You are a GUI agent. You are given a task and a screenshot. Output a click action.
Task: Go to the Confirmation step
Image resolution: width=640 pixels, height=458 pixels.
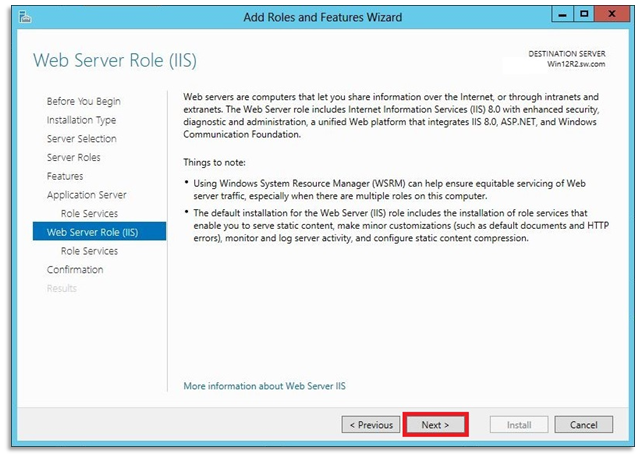pos(75,270)
